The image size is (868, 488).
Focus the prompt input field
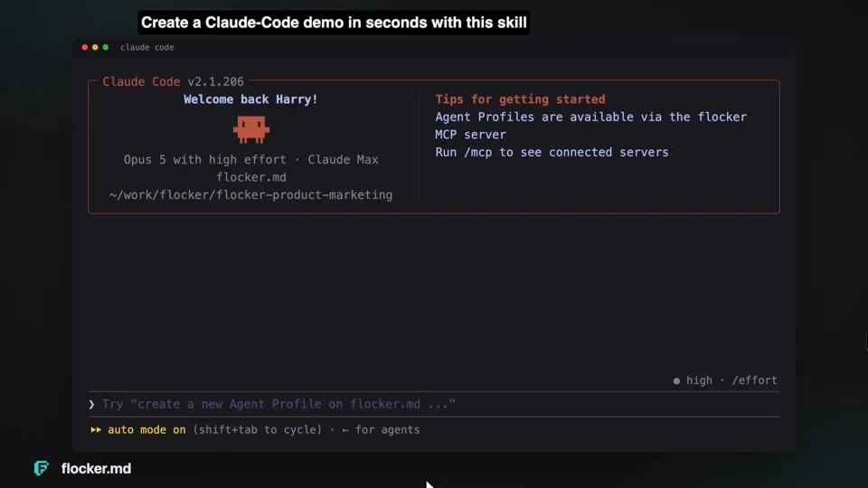point(434,405)
